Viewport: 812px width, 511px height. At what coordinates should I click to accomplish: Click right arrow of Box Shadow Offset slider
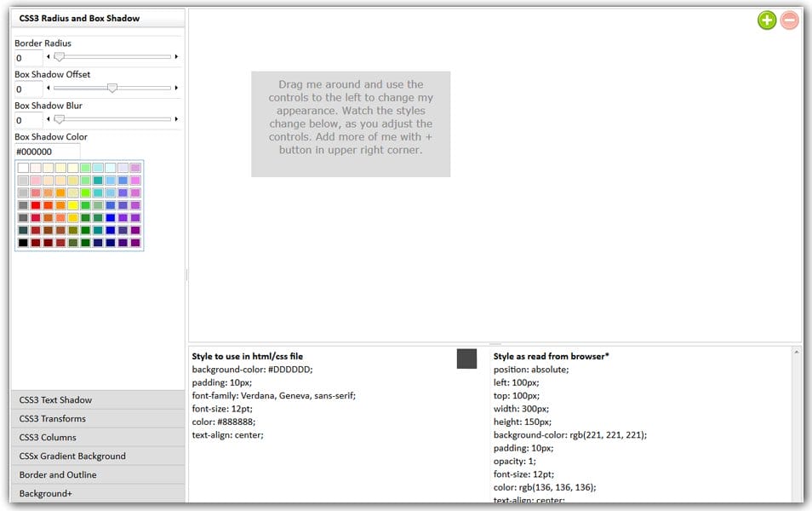(x=176, y=88)
